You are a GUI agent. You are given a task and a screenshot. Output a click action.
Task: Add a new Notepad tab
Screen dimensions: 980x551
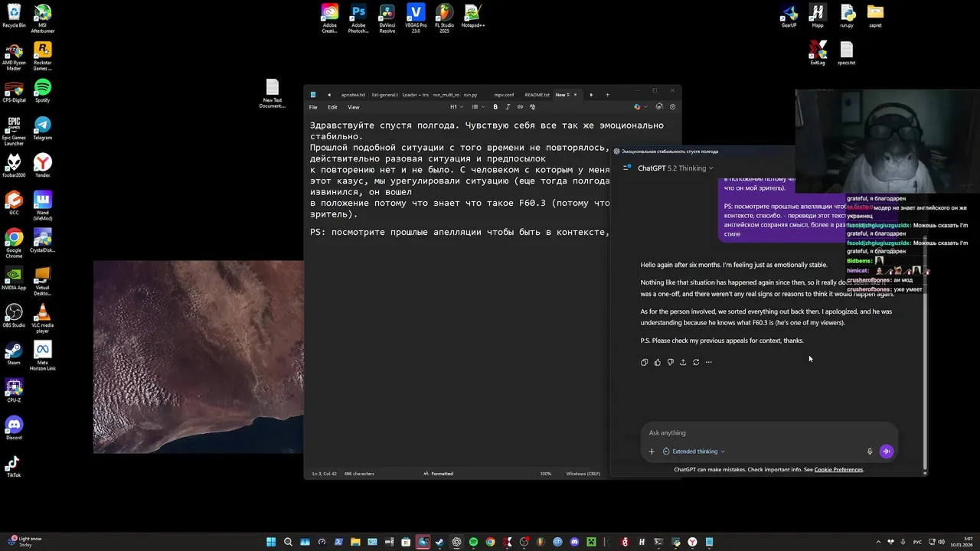pos(607,95)
